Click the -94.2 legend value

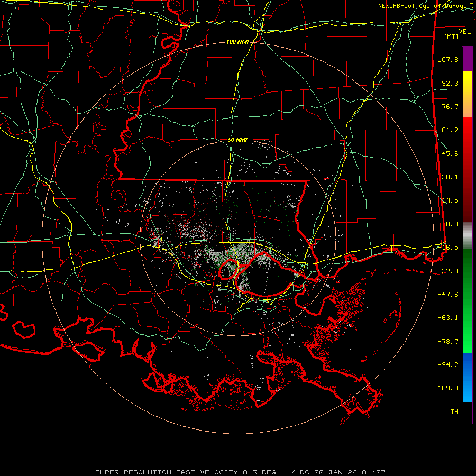click(x=448, y=365)
